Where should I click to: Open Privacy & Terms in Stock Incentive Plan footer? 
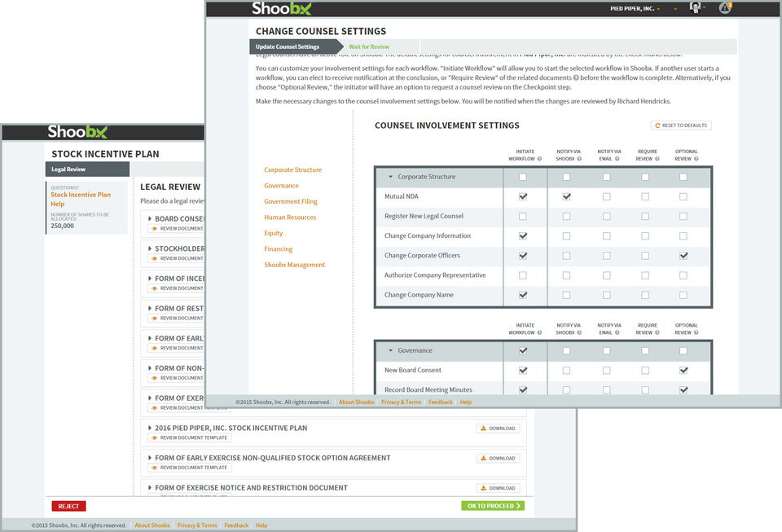coord(197,525)
